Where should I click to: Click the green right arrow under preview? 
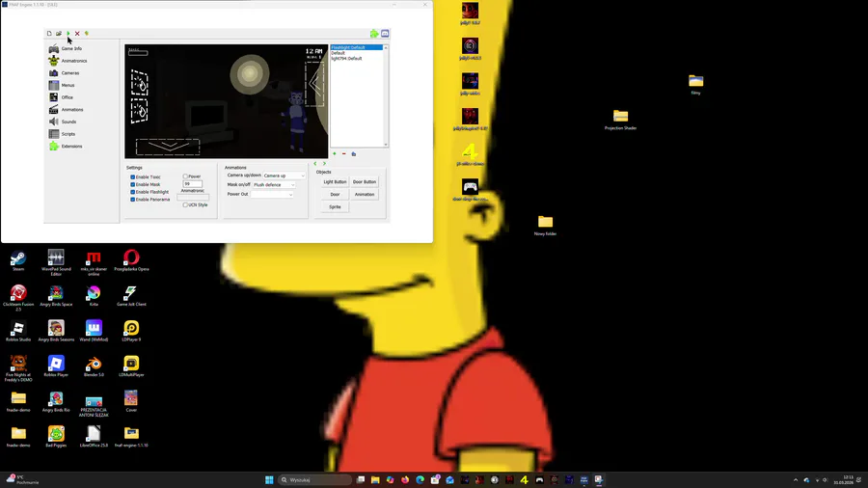coord(324,164)
